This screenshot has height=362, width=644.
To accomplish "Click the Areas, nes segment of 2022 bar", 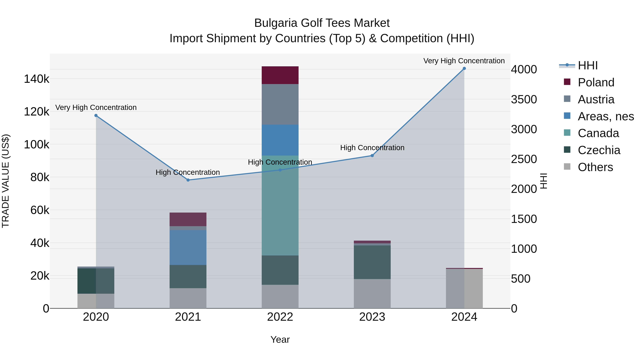I will (280, 140).
